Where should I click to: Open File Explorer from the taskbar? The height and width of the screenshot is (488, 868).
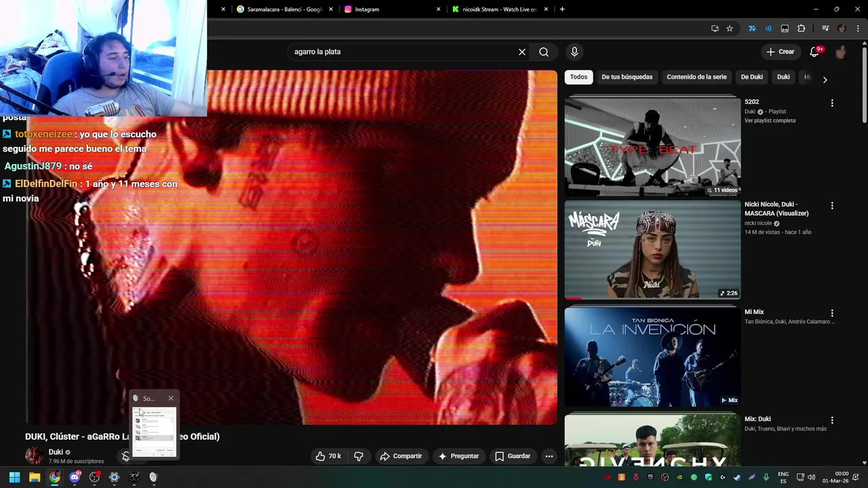point(35,477)
